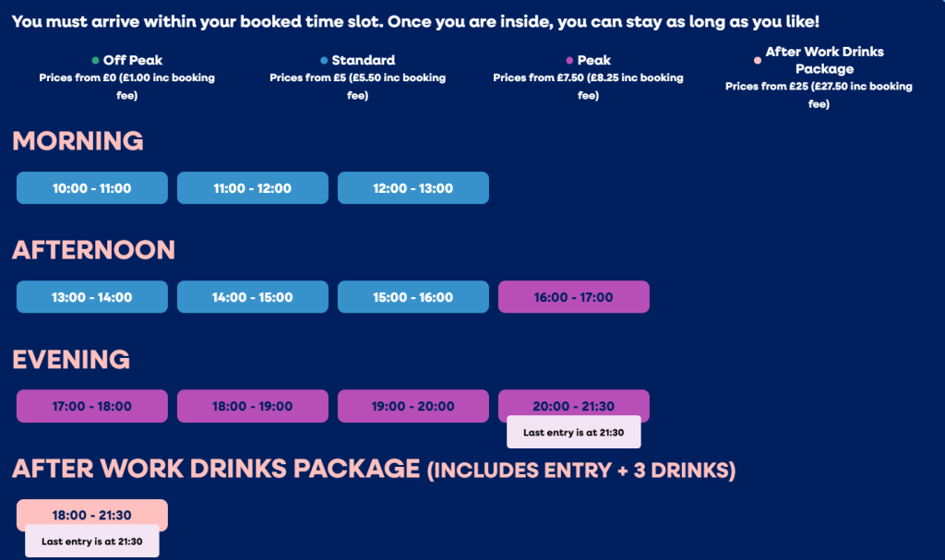This screenshot has width=945, height=560.
Task: Book the 11:00 - 12:00 time slot
Action: tap(252, 188)
